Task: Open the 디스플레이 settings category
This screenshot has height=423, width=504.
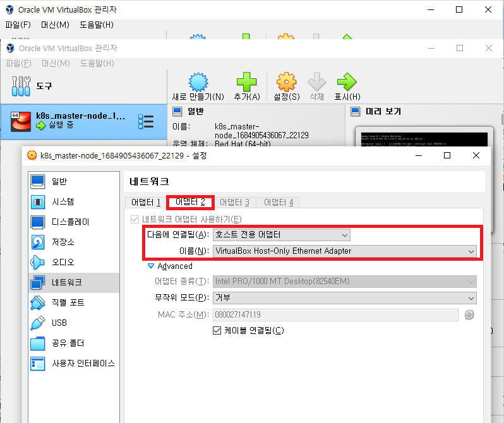Action: click(74, 222)
